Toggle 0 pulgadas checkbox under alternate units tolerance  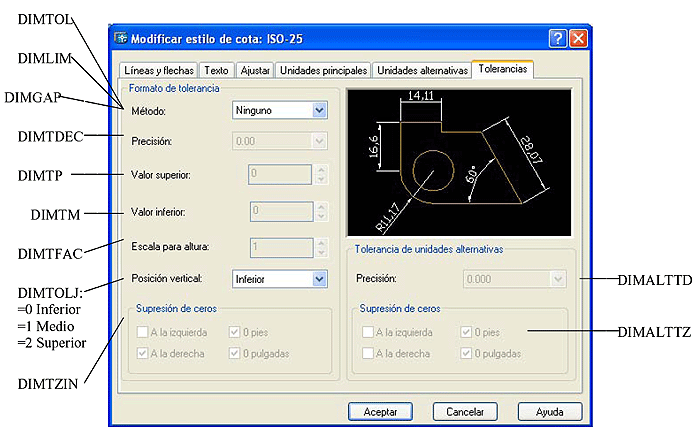point(466,353)
